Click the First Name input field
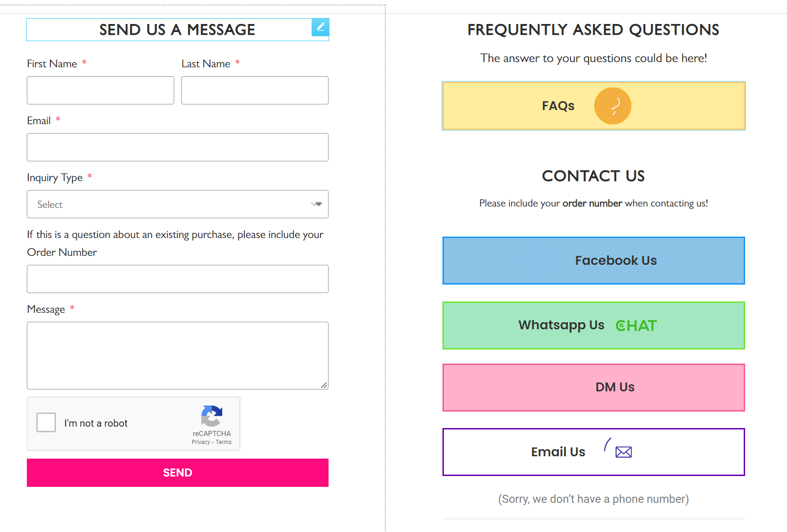The height and width of the screenshot is (532, 787). (100, 90)
